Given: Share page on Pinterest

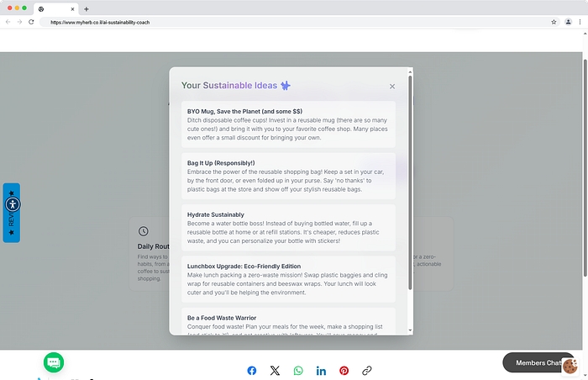Looking at the screenshot, I should click(x=344, y=371).
